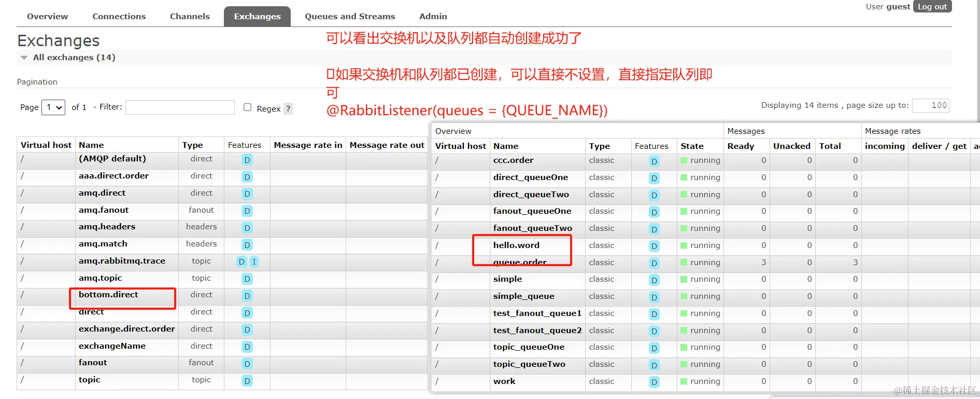Focus the exchange Filter input field
The width and height of the screenshot is (980, 399).
coord(180,107)
